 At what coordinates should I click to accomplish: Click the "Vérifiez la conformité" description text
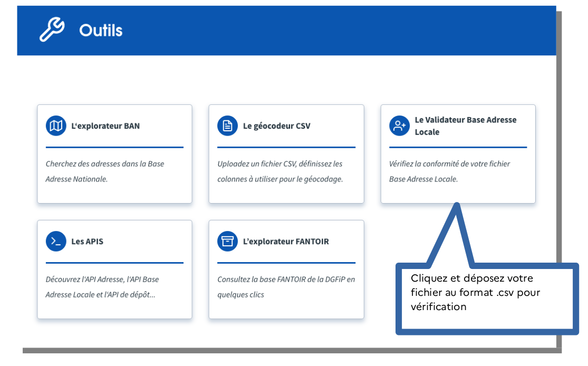coord(449,171)
